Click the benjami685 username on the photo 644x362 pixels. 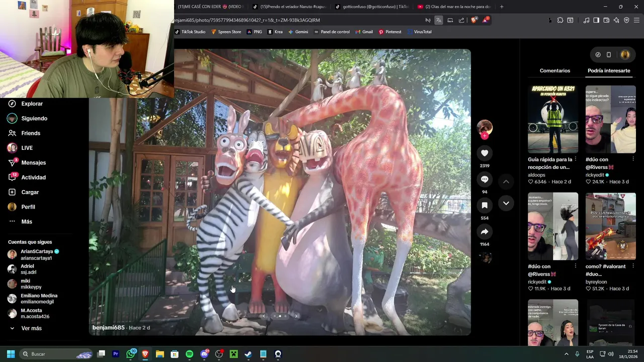108,328
